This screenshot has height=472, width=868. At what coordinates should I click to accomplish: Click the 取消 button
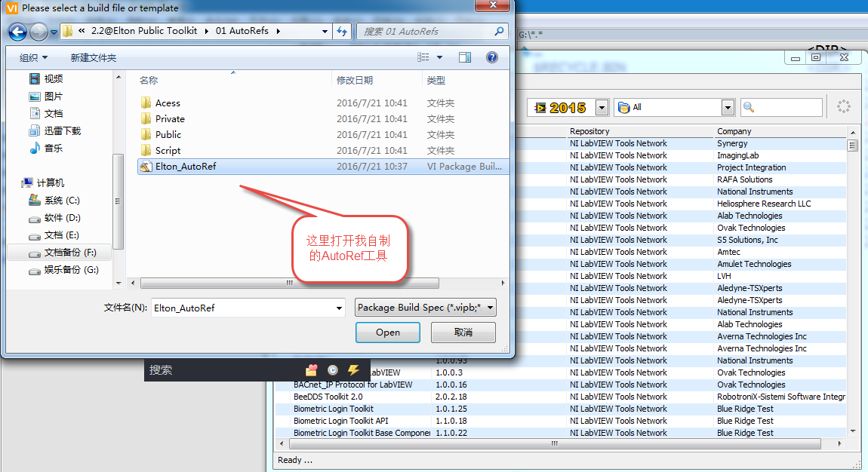(x=463, y=333)
